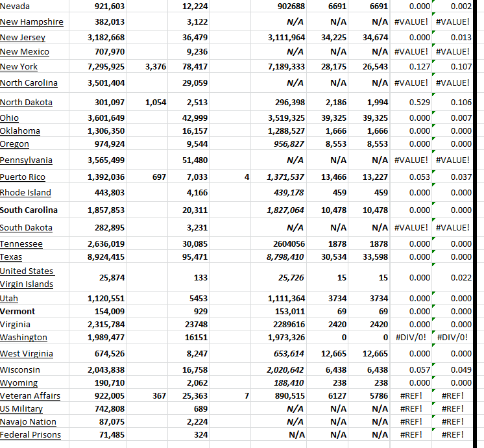This screenshot has width=484, height=448.
Task: Open the Wyoming link
Action: [x=19, y=382]
